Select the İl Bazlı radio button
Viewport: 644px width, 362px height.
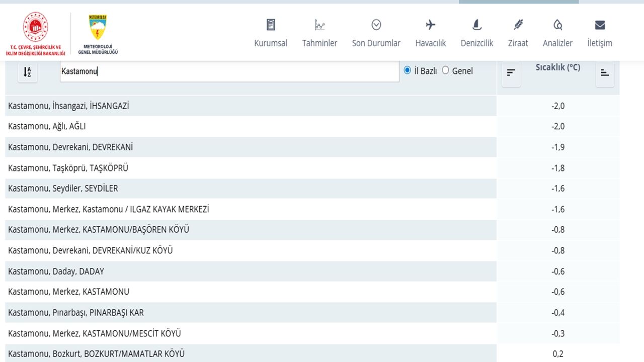point(408,70)
